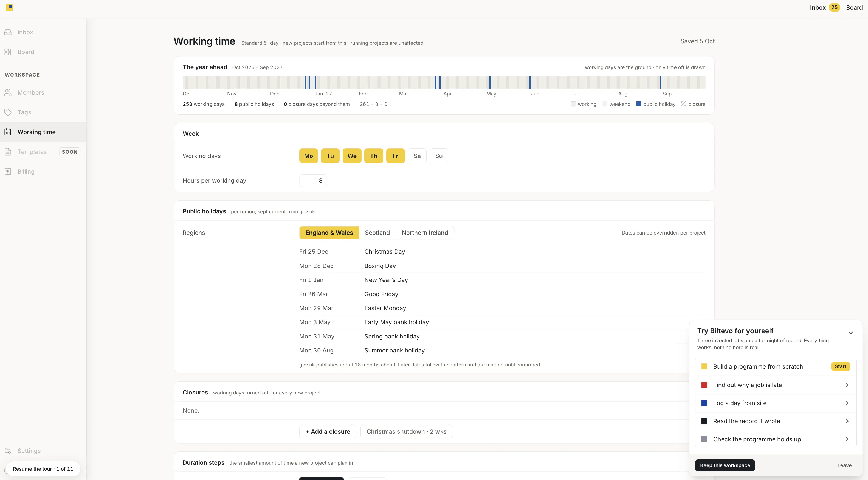Select the England & Wales region tab

pyautogui.click(x=329, y=233)
